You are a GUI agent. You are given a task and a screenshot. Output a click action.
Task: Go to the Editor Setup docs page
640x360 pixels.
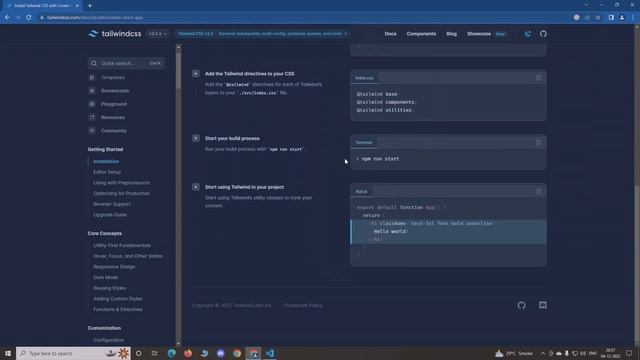pos(107,172)
